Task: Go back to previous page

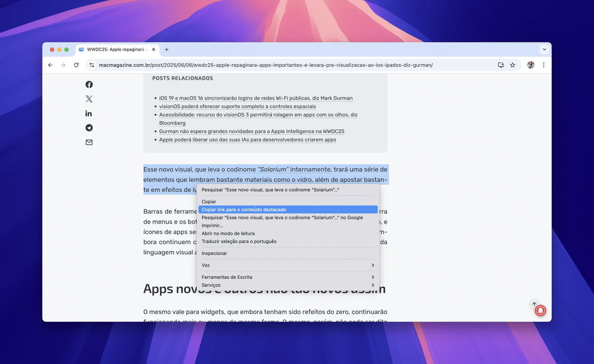Action: coord(50,65)
